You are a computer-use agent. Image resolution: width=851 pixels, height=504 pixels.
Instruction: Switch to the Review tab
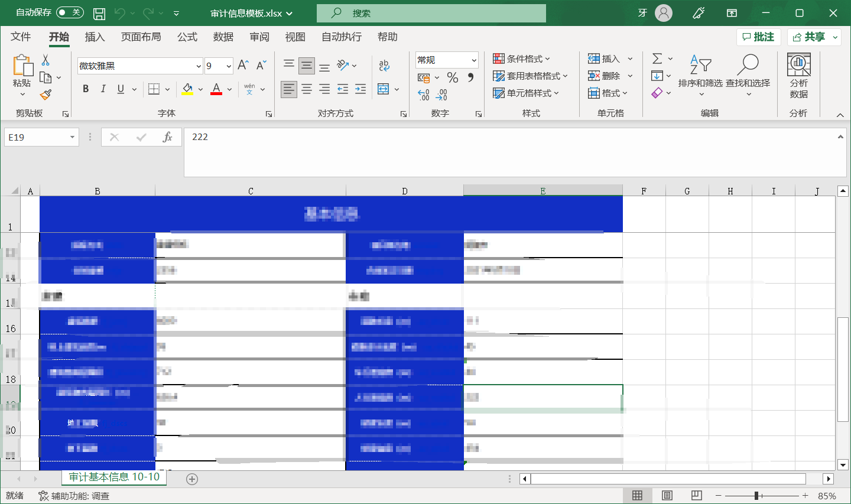259,37
